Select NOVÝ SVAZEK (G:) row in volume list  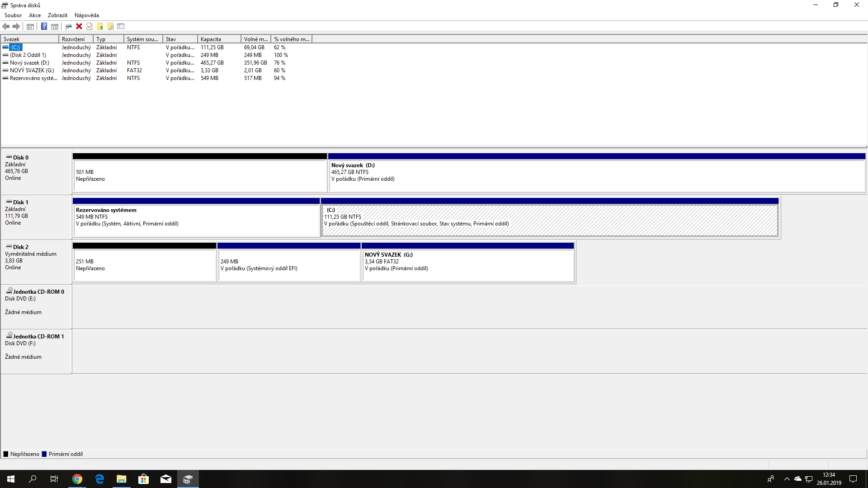pyautogui.click(x=32, y=70)
